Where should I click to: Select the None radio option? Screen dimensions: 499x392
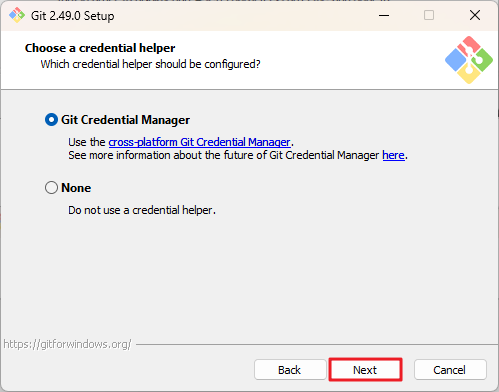[x=51, y=188]
